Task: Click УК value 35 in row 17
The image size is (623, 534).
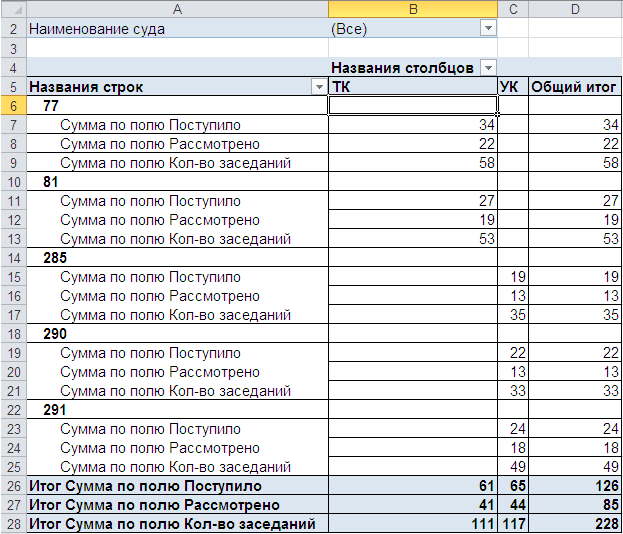Action: tap(513, 315)
